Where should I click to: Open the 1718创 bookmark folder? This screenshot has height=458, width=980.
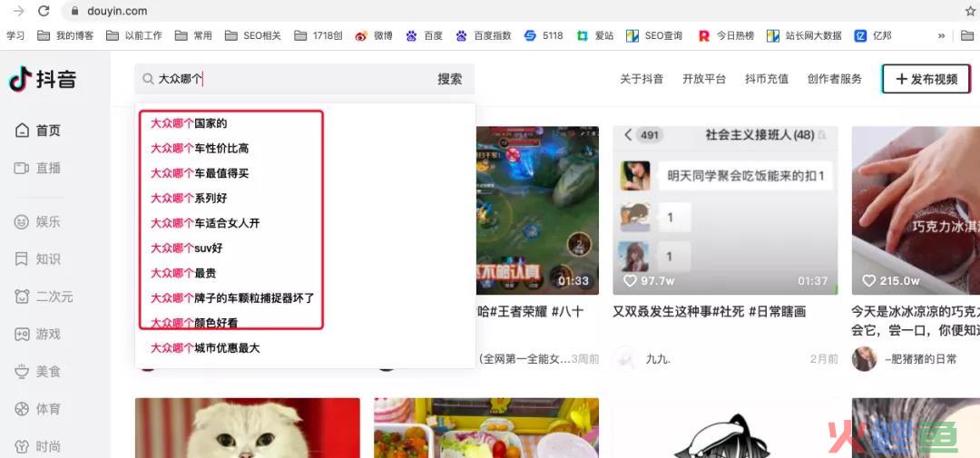pos(318,35)
